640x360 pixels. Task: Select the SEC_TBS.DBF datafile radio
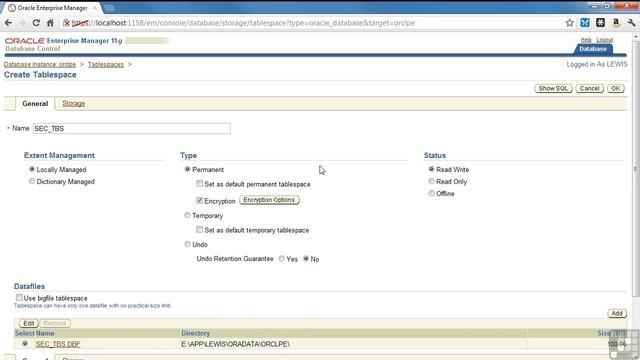[25, 344]
